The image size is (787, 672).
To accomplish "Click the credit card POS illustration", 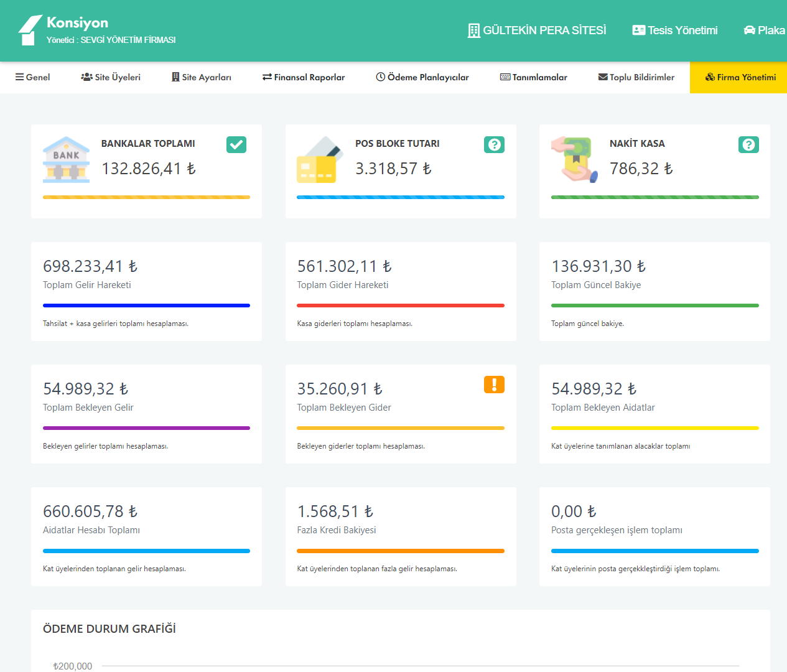I will click(319, 160).
